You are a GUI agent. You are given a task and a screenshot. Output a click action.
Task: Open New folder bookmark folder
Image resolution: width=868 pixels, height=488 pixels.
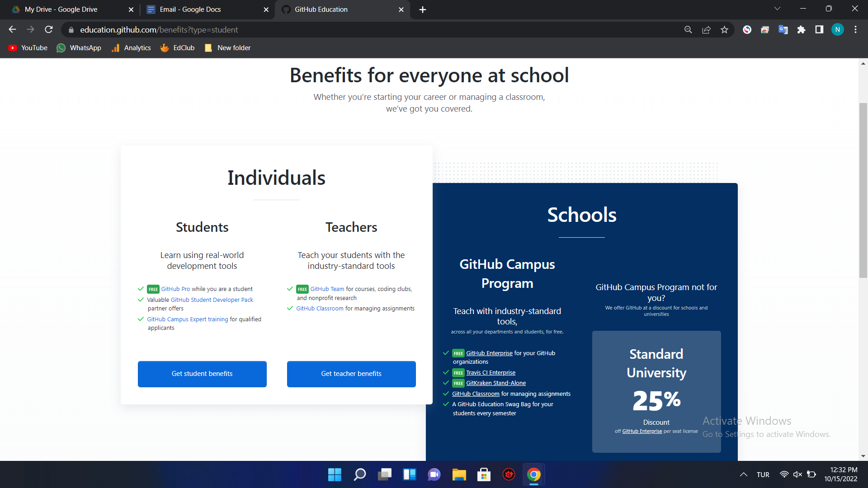227,48
